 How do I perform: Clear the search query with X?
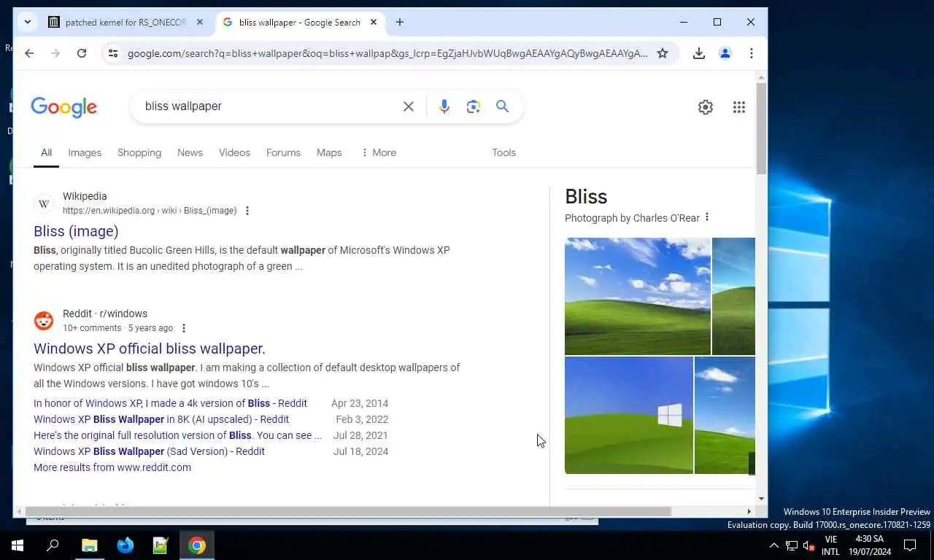(409, 106)
